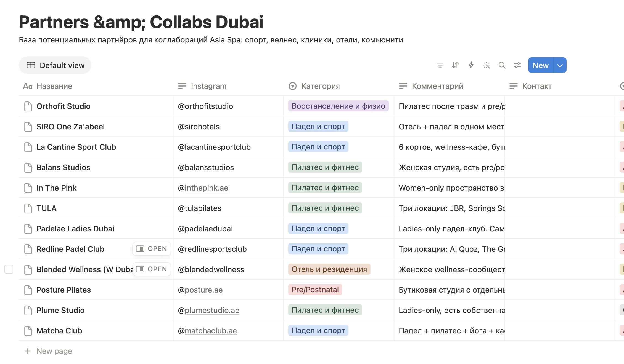This screenshot has height=364, width=624.
Task: Click the @tulapilates Instagram cell
Action: click(228, 208)
